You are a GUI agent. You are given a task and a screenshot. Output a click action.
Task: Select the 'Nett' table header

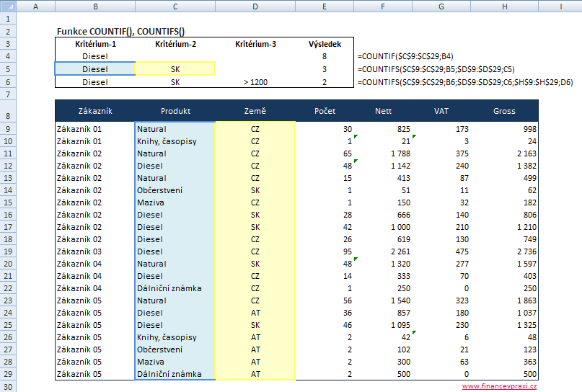tap(383, 111)
